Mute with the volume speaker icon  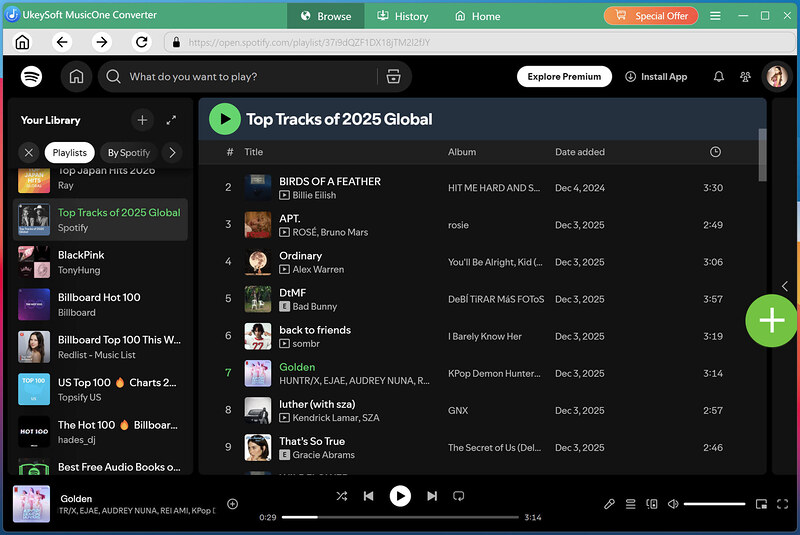673,504
